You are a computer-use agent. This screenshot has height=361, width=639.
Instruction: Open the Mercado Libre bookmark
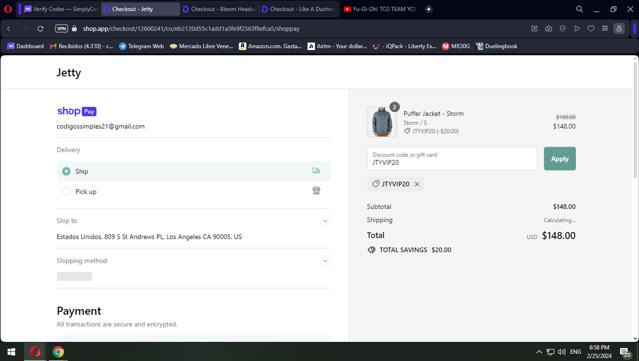(201, 46)
